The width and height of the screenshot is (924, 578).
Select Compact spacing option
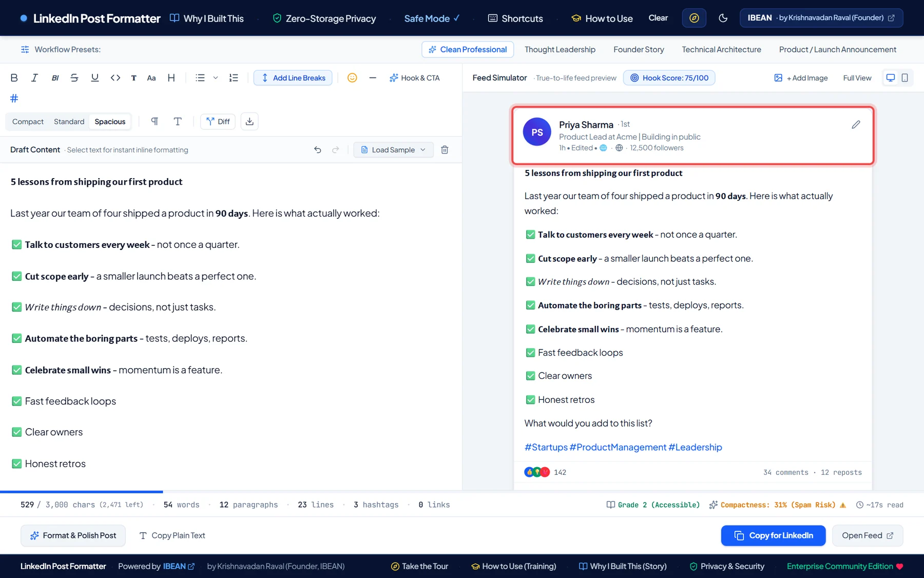[28, 122]
